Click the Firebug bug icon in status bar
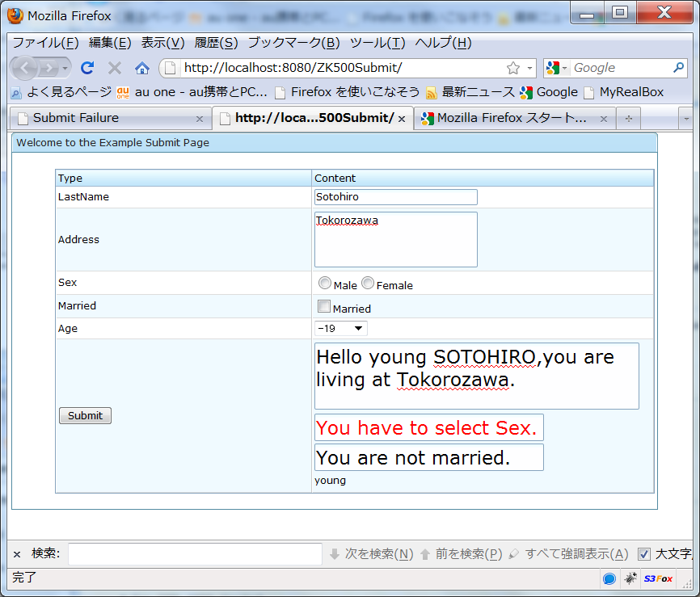Viewport: 700px width, 597px height. (x=630, y=578)
